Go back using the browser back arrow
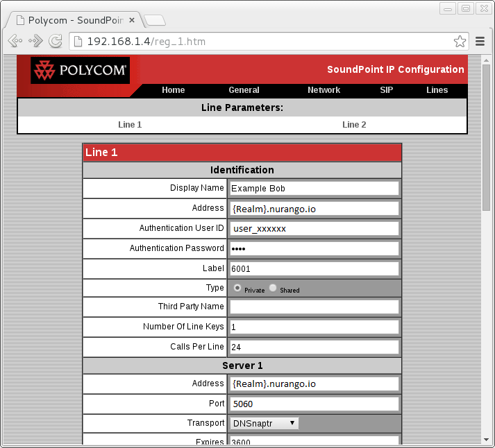The image size is (495, 448). coord(15,41)
